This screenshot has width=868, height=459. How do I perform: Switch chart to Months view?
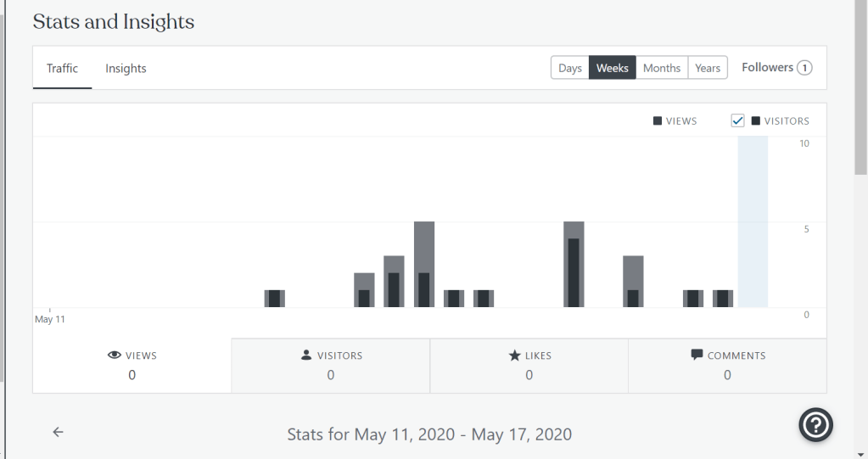pos(662,68)
